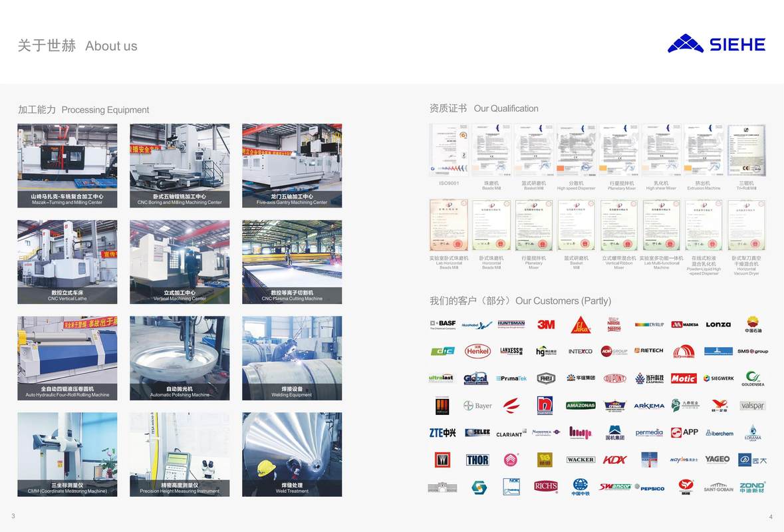This screenshot has width=784, height=532.
Task: Click the Bayer customer logo
Action: pyautogui.click(x=477, y=406)
